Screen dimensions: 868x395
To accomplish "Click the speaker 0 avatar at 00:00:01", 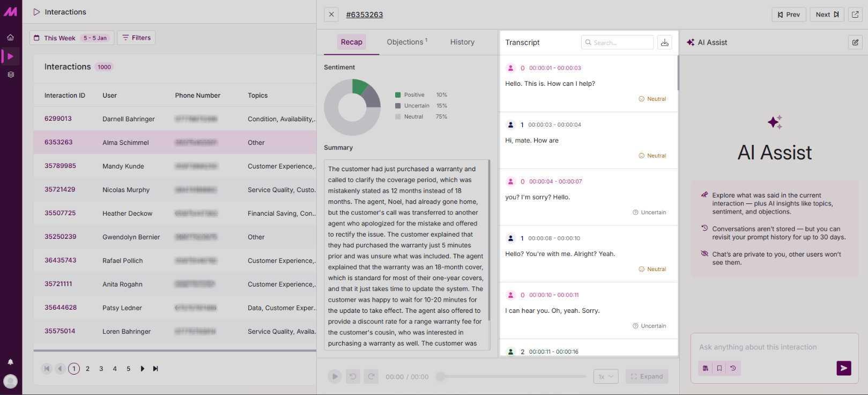I will coord(511,68).
